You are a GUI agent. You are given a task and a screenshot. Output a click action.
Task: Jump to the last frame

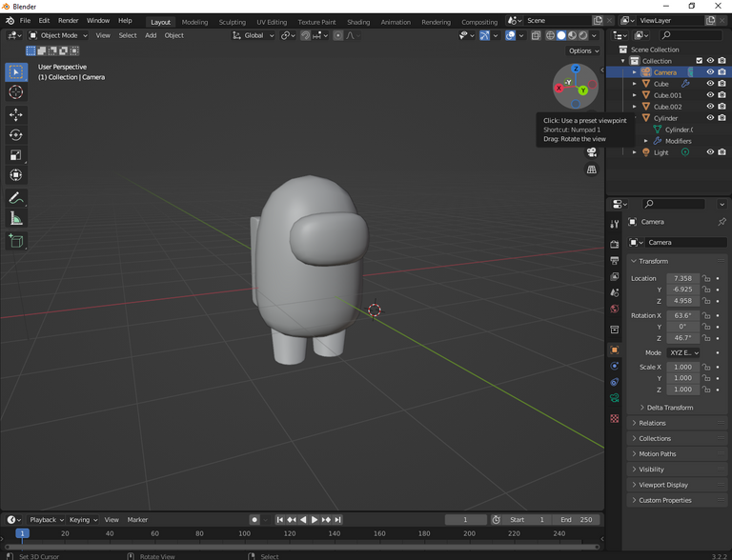338,519
